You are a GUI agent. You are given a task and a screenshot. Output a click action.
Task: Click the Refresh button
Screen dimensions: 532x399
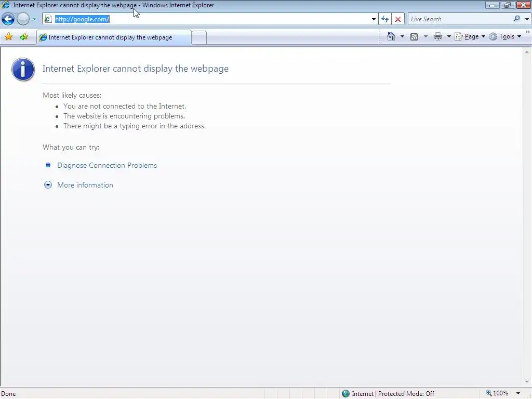pyautogui.click(x=385, y=19)
